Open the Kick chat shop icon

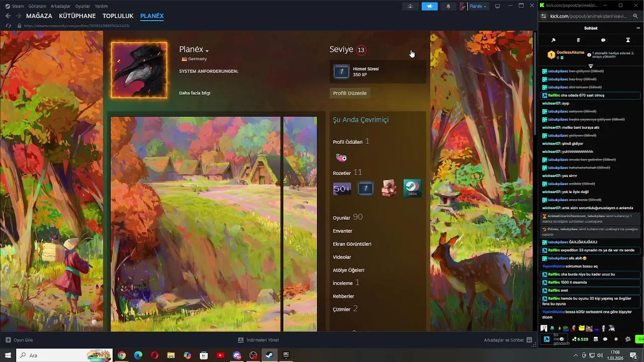596,339
